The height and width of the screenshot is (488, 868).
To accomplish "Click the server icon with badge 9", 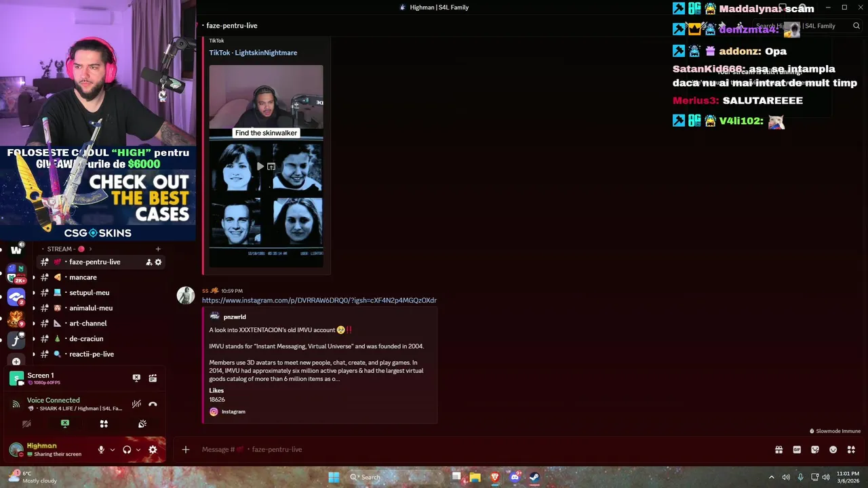I will coord(16,319).
